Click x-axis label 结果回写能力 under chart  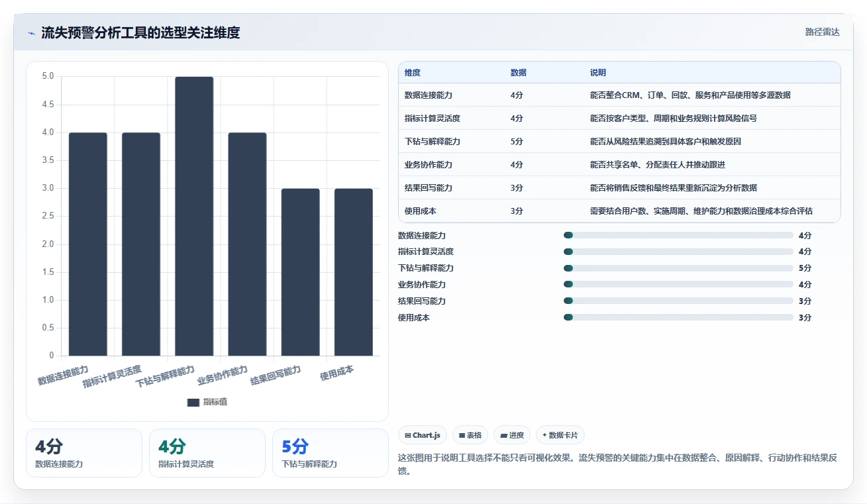[276, 376]
